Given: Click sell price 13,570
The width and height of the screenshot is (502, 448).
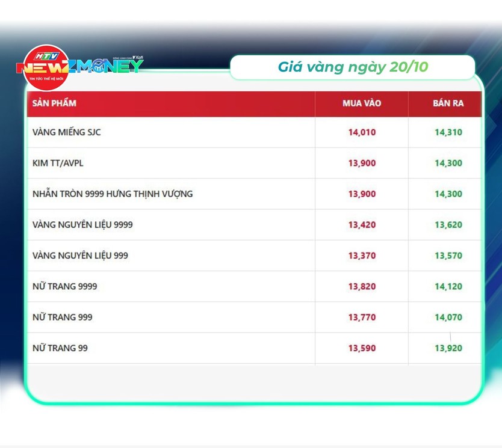Looking at the screenshot, I should point(448,256).
